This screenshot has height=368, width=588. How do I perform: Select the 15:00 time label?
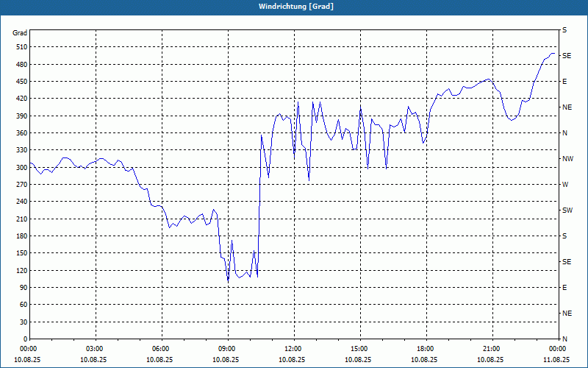point(360,349)
